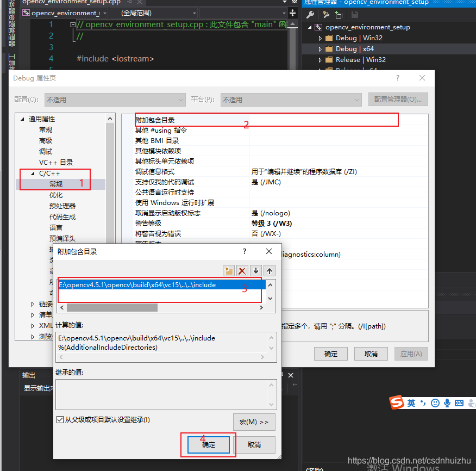The image size is (476, 471).
Task: Click the microphone voice input icon
Action: pyautogui.click(x=447, y=403)
